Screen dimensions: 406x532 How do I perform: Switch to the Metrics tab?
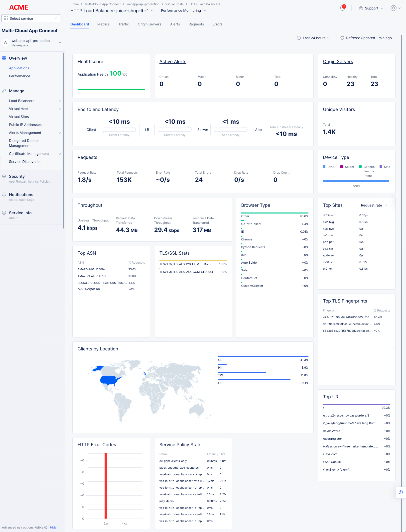[x=103, y=24]
